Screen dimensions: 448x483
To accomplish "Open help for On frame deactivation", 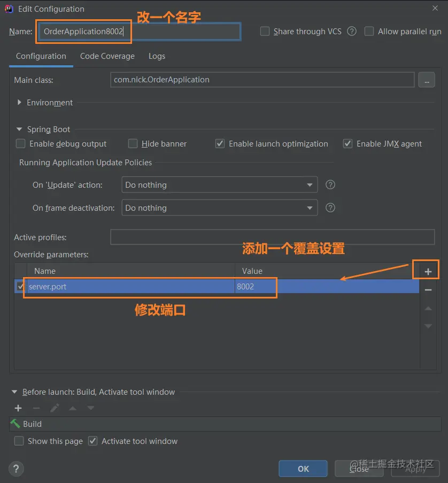I will [x=330, y=208].
